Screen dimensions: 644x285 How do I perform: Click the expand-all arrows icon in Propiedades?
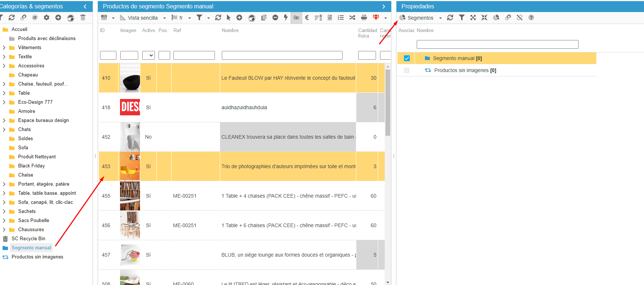(x=473, y=17)
